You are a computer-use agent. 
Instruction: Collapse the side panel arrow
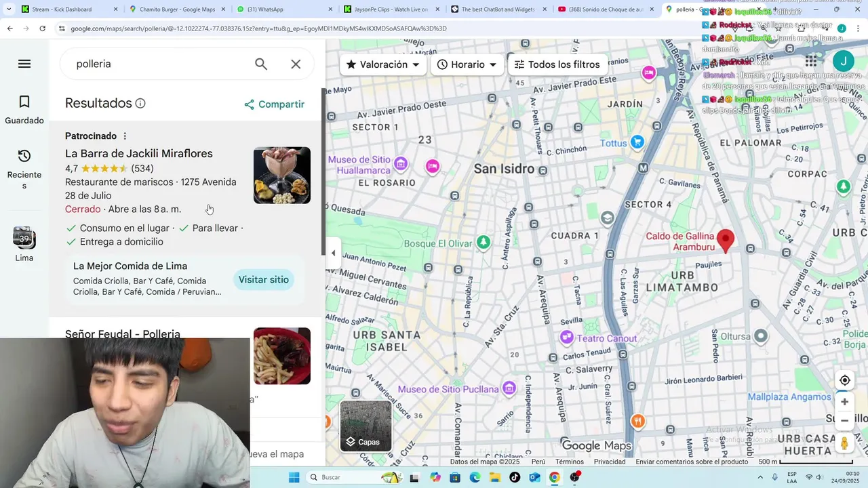click(x=333, y=253)
